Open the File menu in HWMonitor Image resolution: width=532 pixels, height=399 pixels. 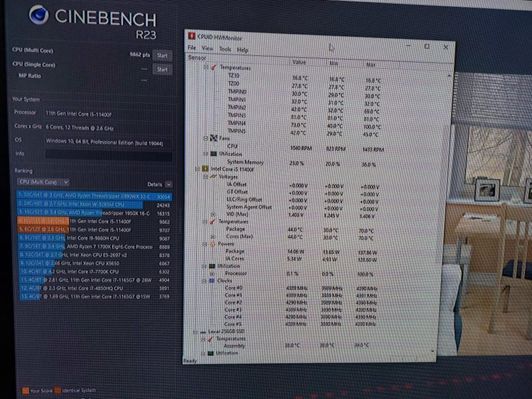(x=192, y=48)
